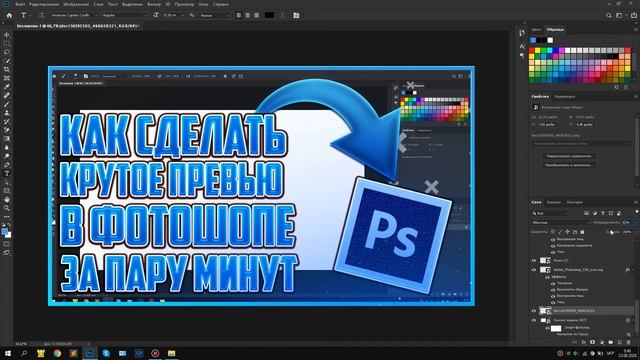Hide the Снимок экрана (367) layer

coord(534,320)
